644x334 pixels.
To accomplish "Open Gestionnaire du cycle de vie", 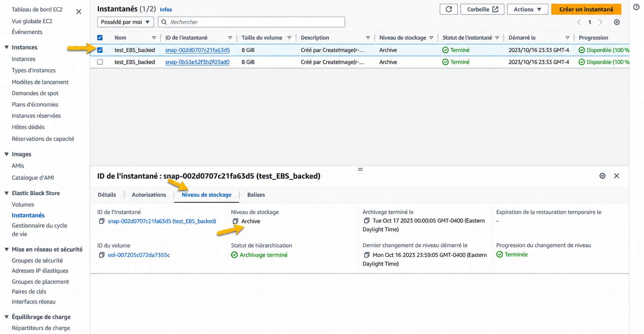I will point(40,230).
